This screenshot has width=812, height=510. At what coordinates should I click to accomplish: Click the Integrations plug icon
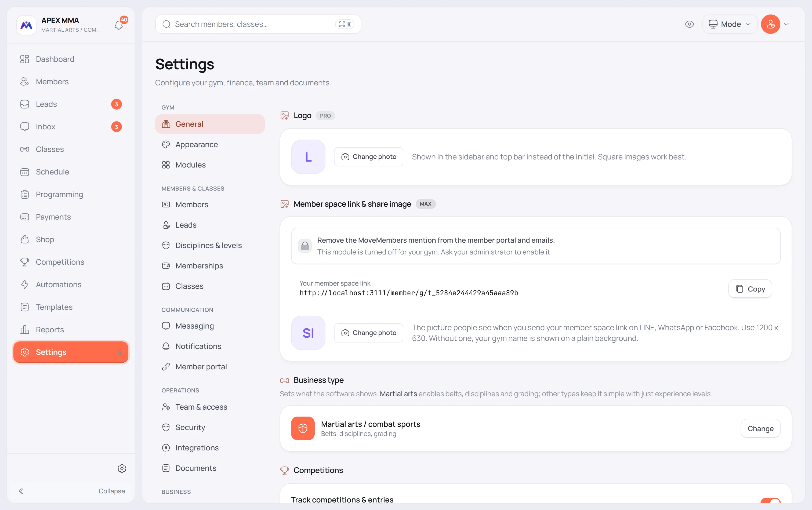[x=166, y=448]
